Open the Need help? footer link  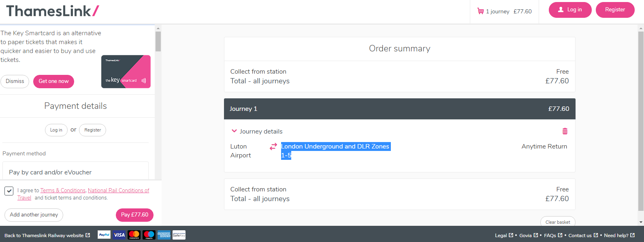point(619,235)
